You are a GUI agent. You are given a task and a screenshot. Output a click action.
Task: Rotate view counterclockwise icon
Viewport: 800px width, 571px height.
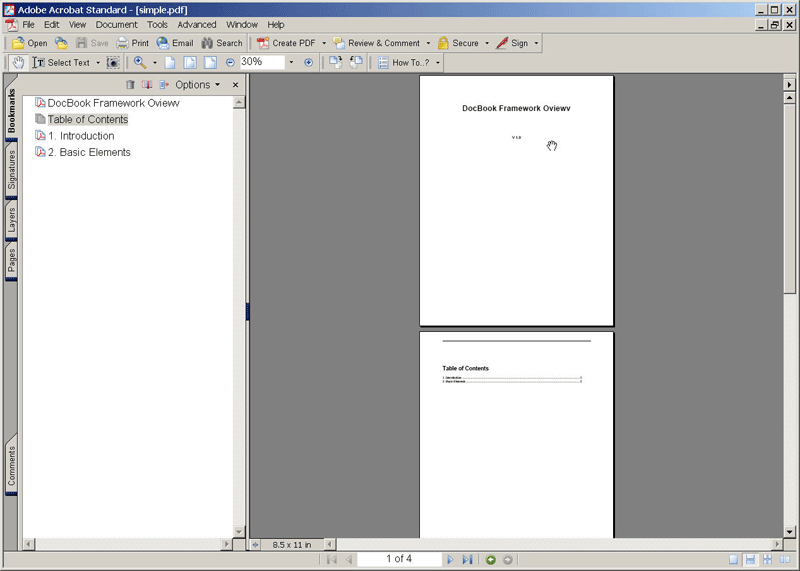click(356, 62)
